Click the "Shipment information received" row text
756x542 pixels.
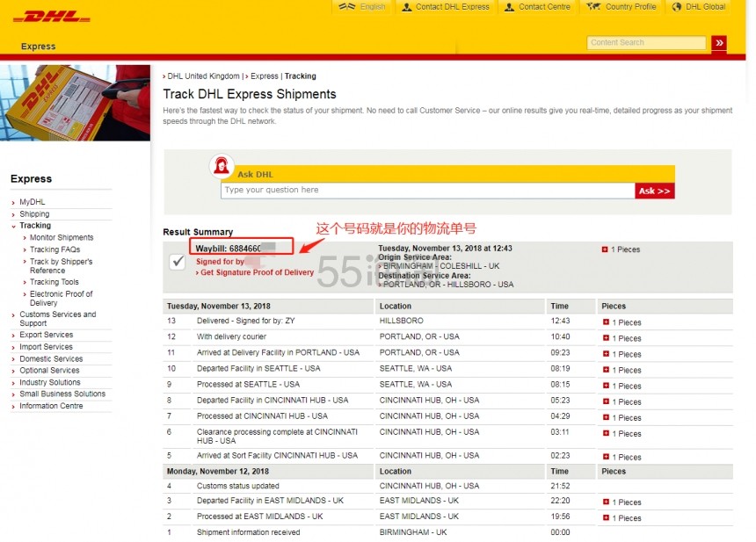(x=248, y=532)
